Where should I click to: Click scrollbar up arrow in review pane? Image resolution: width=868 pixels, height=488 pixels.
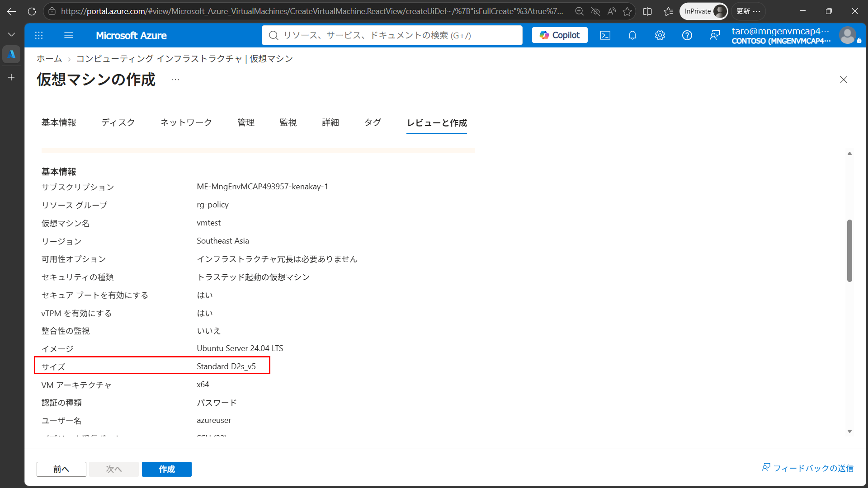point(849,154)
